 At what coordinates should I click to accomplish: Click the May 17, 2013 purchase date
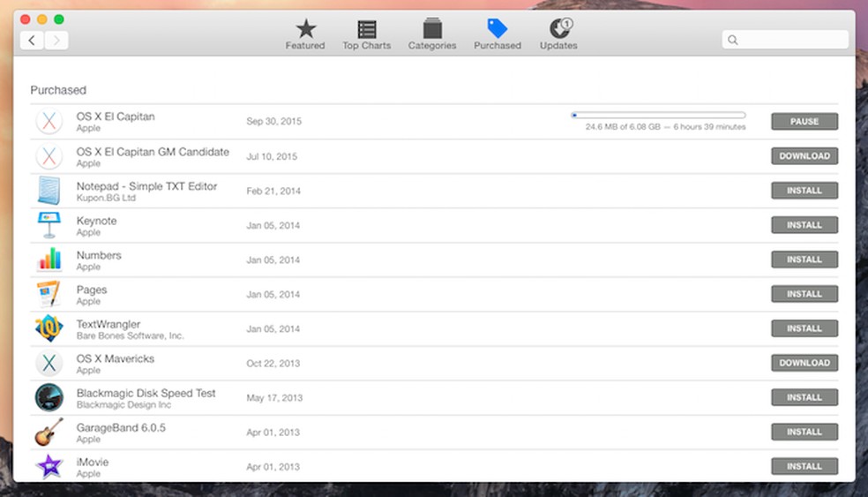click(274, 398)
